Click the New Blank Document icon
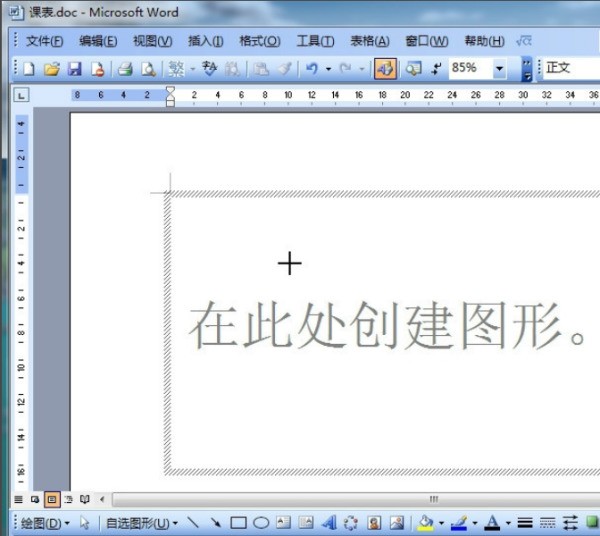Image resolution: width=600 pixels, height=536 pixels. pos(29,69)
